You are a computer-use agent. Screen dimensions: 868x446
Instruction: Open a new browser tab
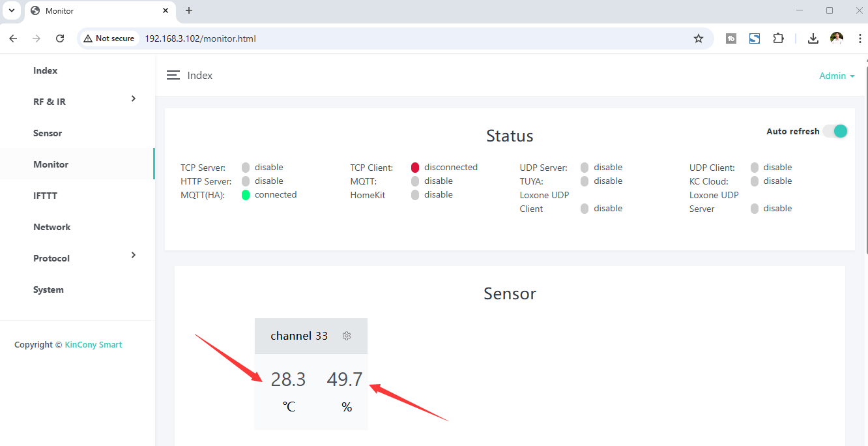189,10
